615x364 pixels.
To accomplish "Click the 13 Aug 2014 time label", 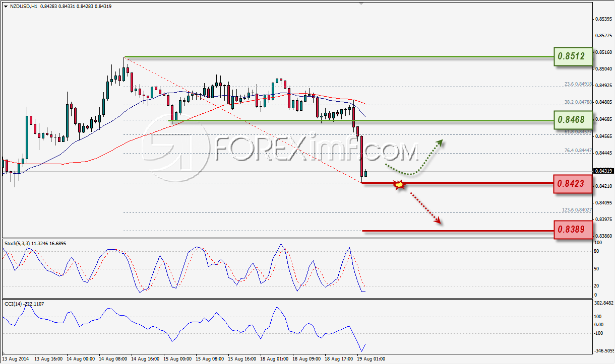I will pyautogui.click(x=16, y=359).
